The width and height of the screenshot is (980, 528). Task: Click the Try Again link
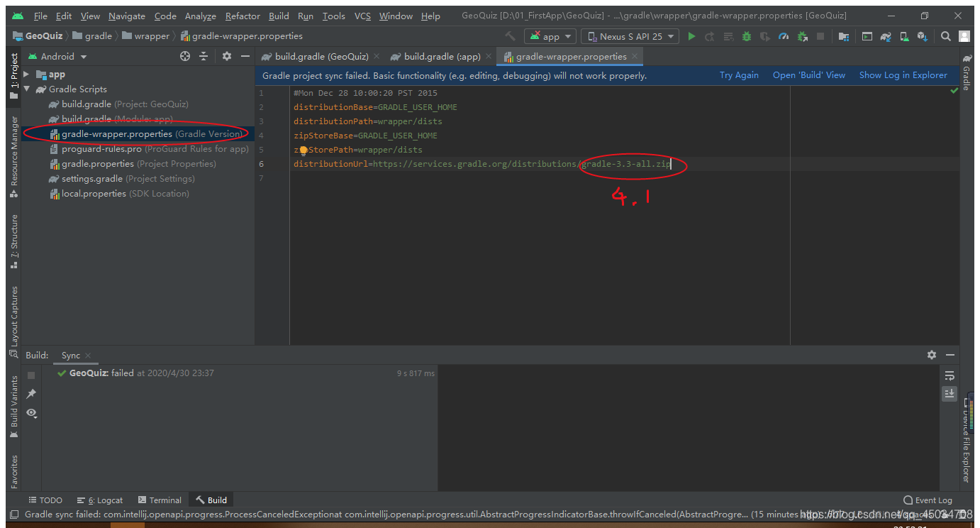pyautogui.click(x=739, y=75)
